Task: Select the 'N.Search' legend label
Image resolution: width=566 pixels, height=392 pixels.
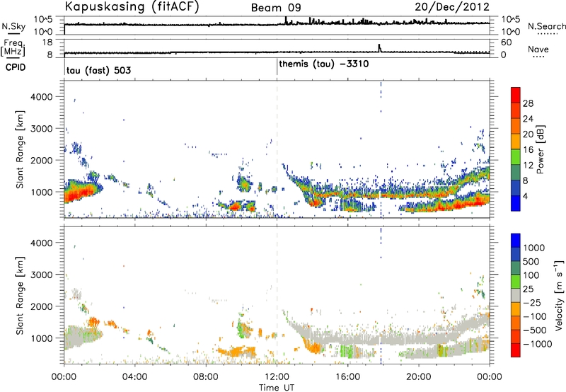Action: (x=546, y=26)
